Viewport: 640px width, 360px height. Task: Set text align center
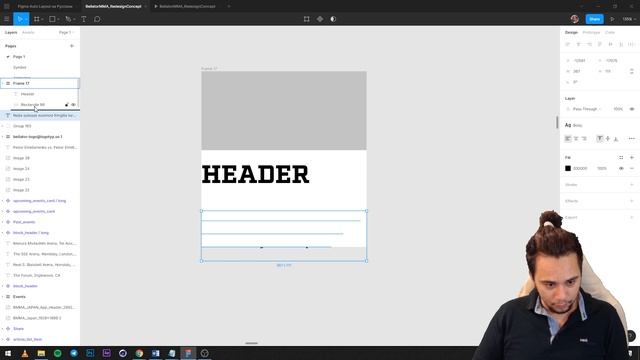tap(576, 139)
